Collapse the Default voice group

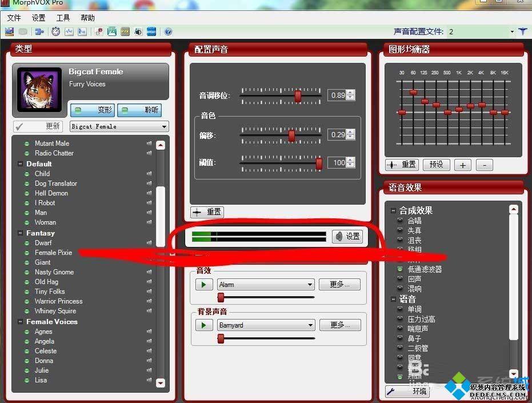(x=20, y=163)
